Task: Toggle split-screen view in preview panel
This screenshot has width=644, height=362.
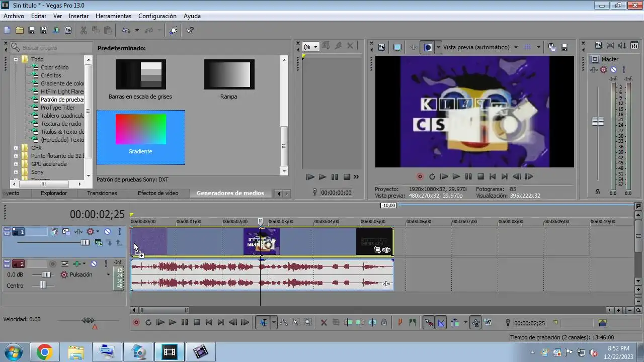Action: click(428, 47)
